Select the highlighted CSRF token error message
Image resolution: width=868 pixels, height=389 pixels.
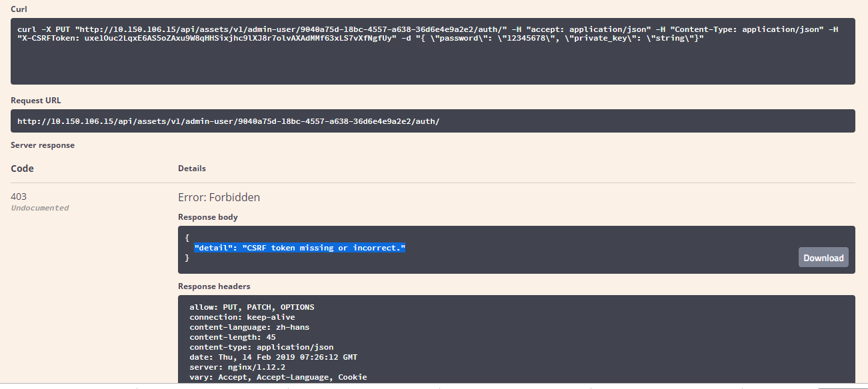click(x=299, y=247)
